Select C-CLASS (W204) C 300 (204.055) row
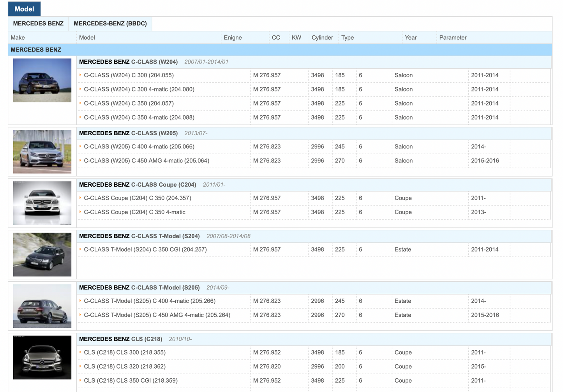 pos(314,75)
